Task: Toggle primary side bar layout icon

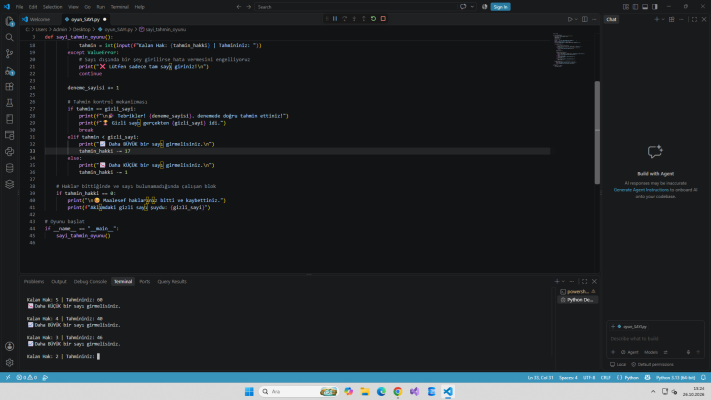Action: point(635,7)
